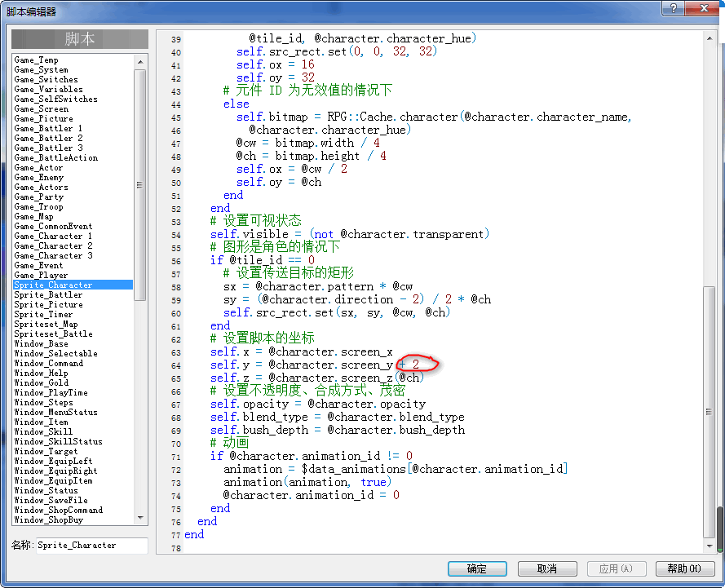Choose Window_Command script

coord(49,364)
